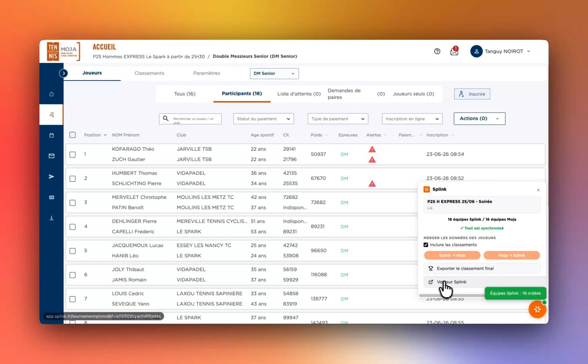Click the player search input field
Image resolution: width=588 pixels, height=364 pixels.
click(x=190, y=119)
